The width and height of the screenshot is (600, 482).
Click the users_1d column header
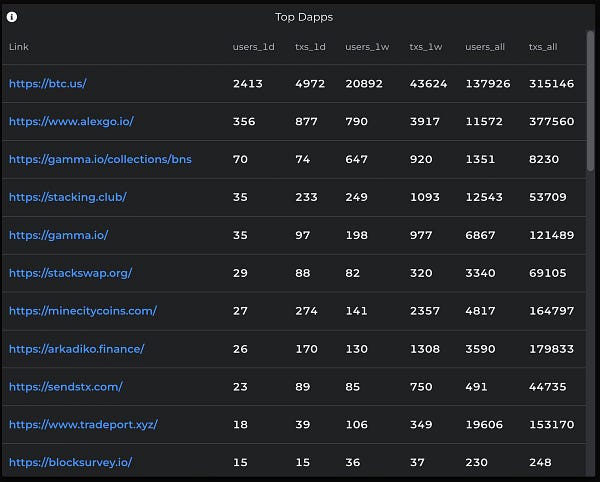coord(253,47)
